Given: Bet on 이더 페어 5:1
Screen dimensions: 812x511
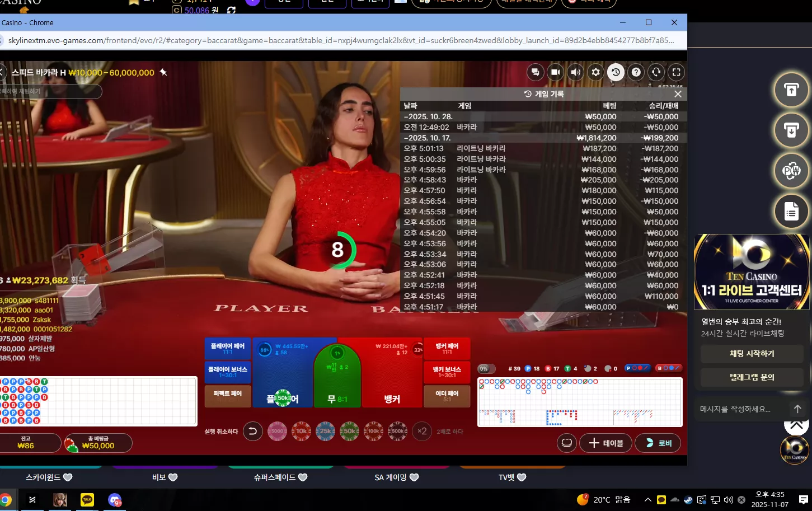Looking at the screenshot, I should pyautogui.click(x=447, y=396).
